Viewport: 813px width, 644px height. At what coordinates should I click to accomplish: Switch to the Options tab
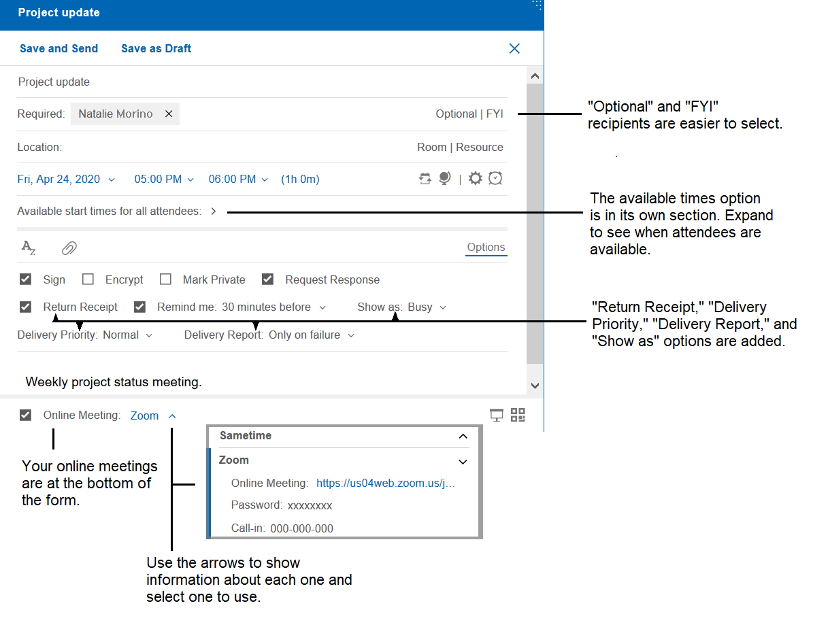(x=486, y=247)
